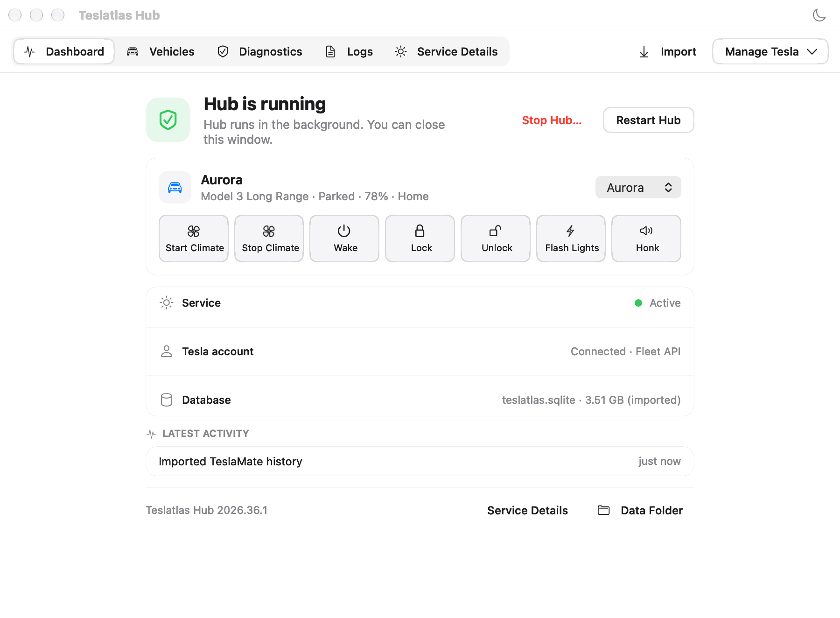The height and width of the screenshot is (618, 840).
Task: Click the blue car icon for Aurora
Action: [x=175, y=187]
